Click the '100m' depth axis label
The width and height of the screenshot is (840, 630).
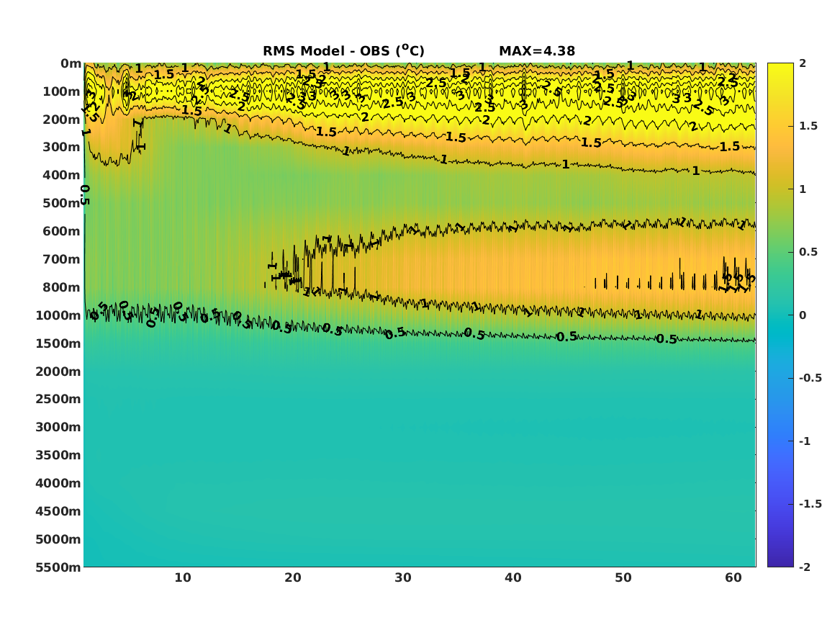coord(62,91)
